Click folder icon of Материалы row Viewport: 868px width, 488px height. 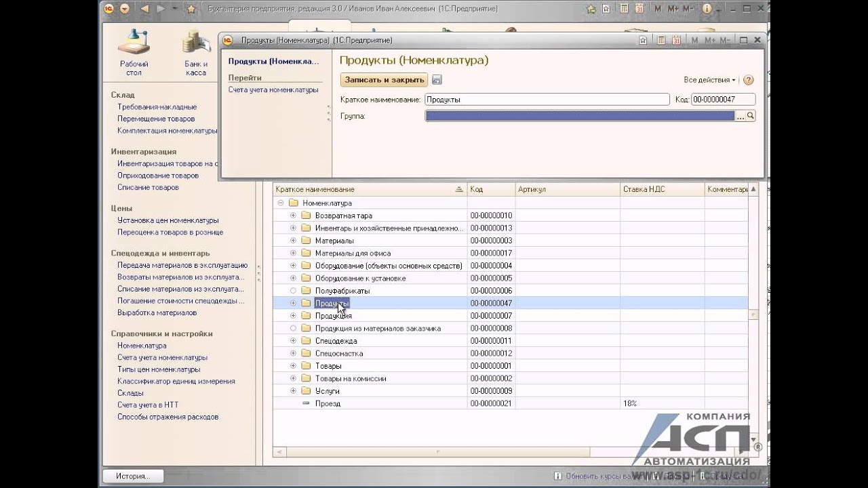pos(306,241)
